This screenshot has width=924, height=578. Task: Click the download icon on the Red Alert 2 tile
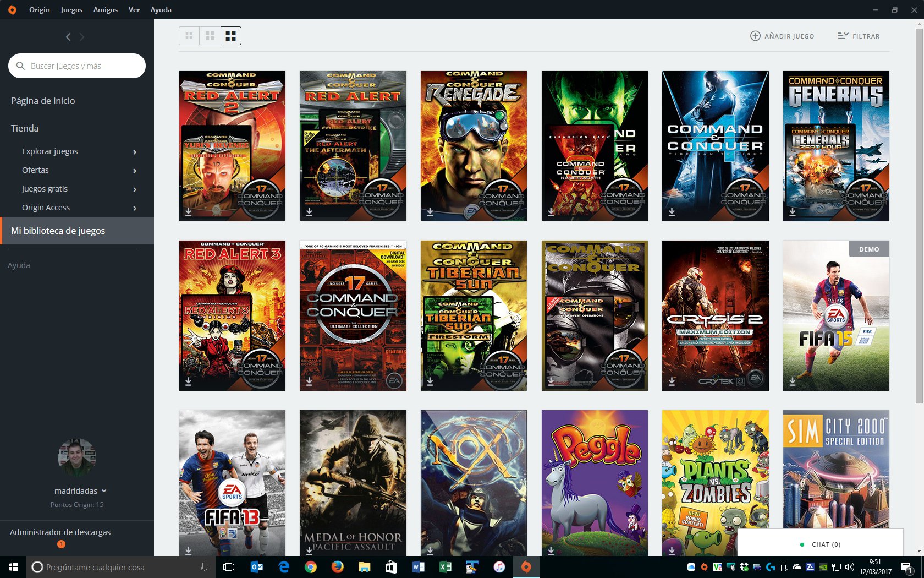[x=188, y=211]
